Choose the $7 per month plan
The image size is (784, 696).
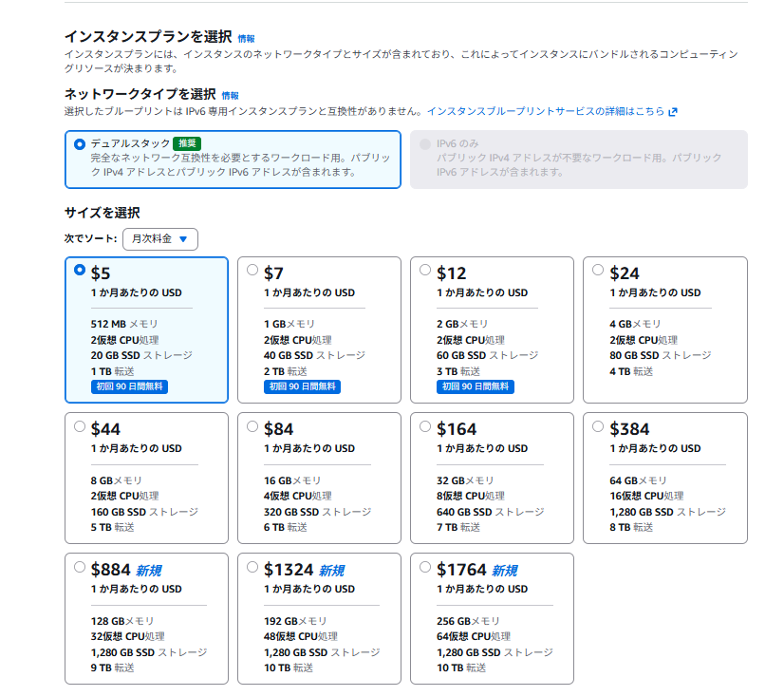click(x=252, y=270)
